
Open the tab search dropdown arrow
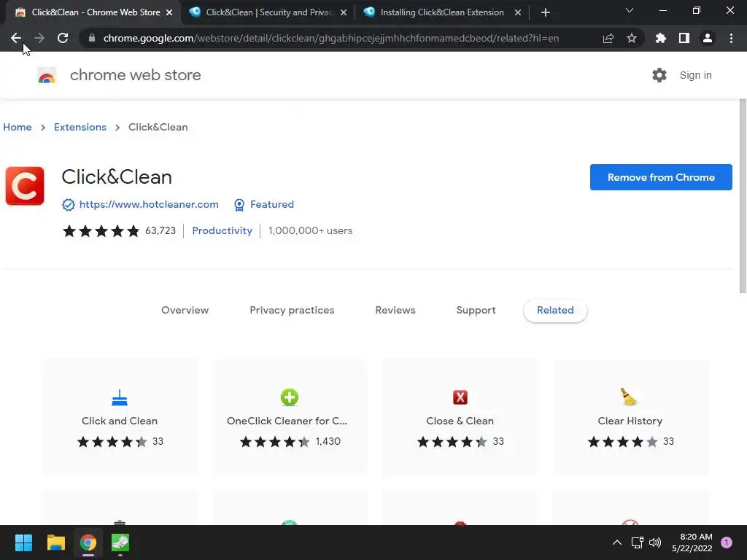(630, 10)
